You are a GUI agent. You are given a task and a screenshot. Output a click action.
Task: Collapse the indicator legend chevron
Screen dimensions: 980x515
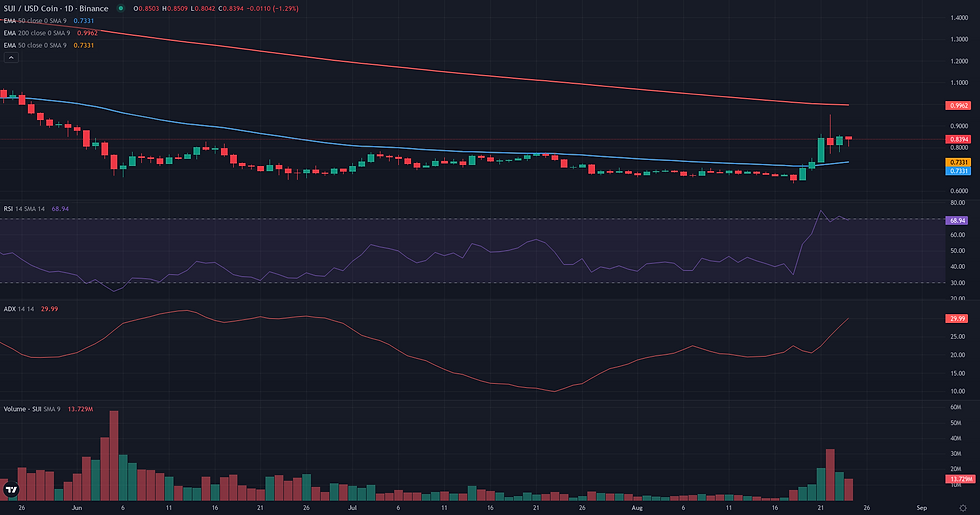click(11, 58)
